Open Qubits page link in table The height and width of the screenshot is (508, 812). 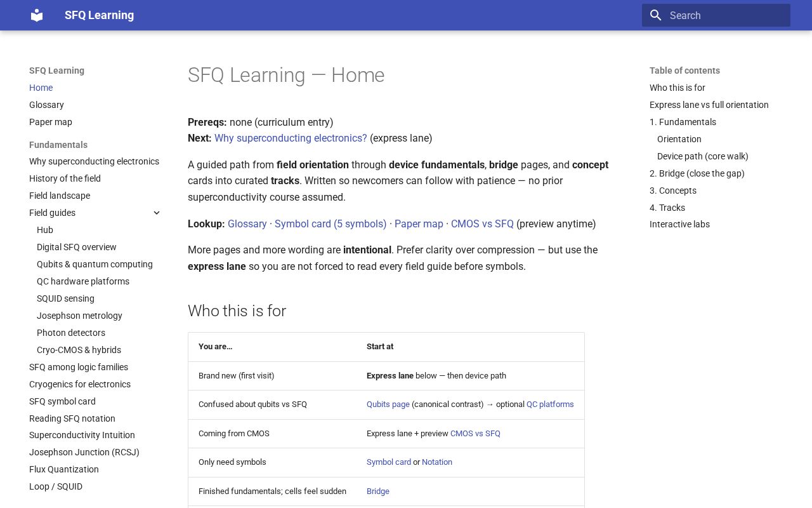point(388,404)
